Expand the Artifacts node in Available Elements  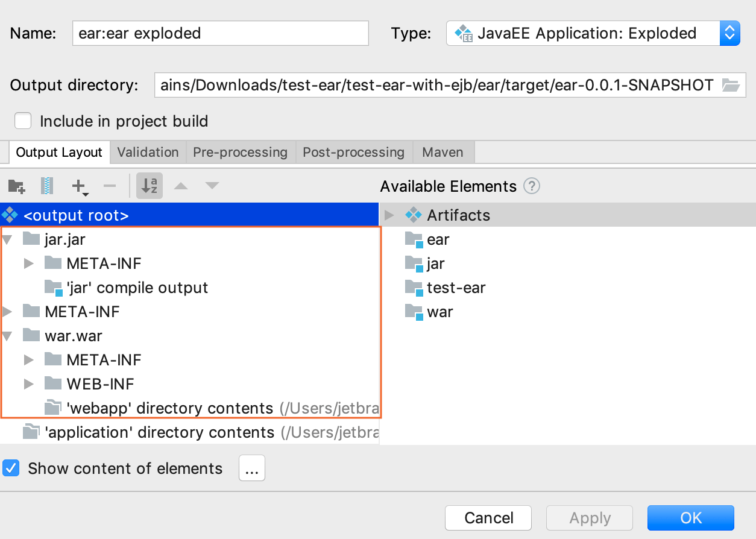(389, 215)
